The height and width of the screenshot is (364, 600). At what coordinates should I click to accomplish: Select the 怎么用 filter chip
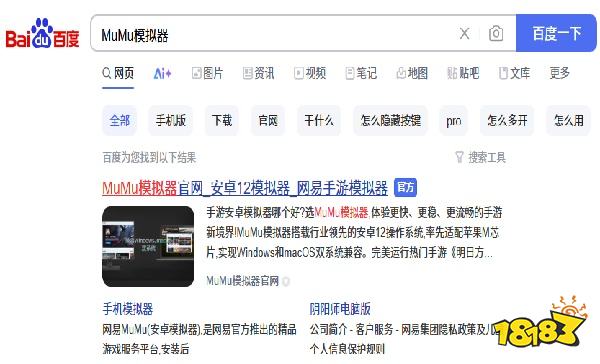coord(569,121)
